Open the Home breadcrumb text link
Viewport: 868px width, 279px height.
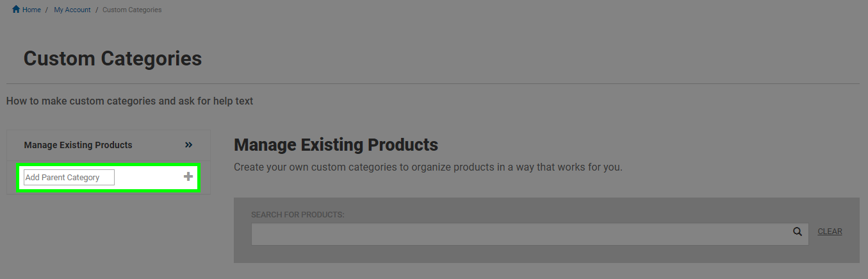pos(31,10)
